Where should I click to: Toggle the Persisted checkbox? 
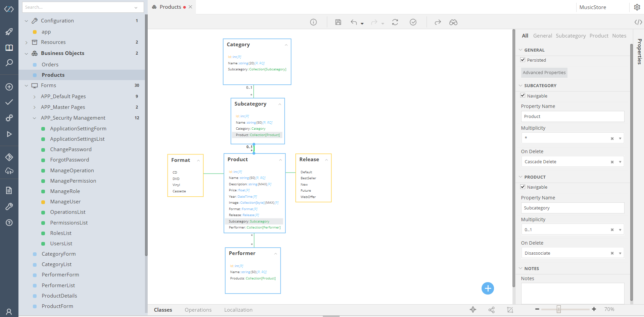tap(523, 60)
